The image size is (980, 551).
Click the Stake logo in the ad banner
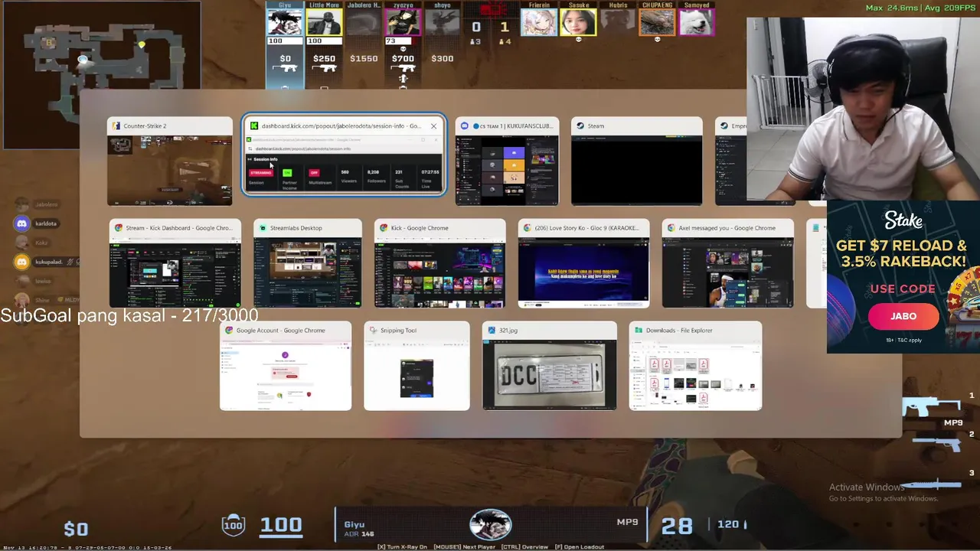[x=903, y=220]
